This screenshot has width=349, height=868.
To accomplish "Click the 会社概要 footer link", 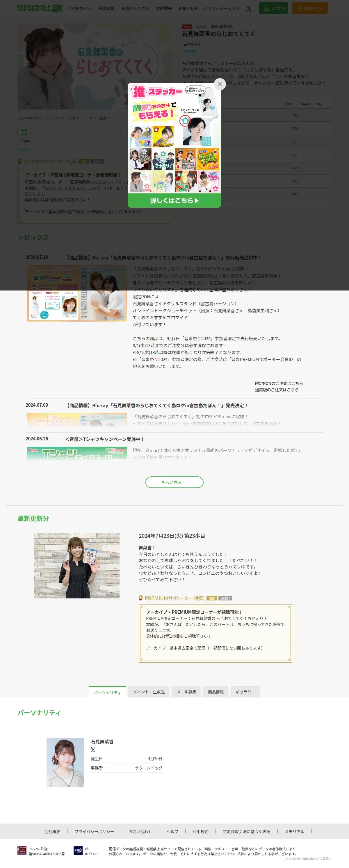I will [52, 832].
